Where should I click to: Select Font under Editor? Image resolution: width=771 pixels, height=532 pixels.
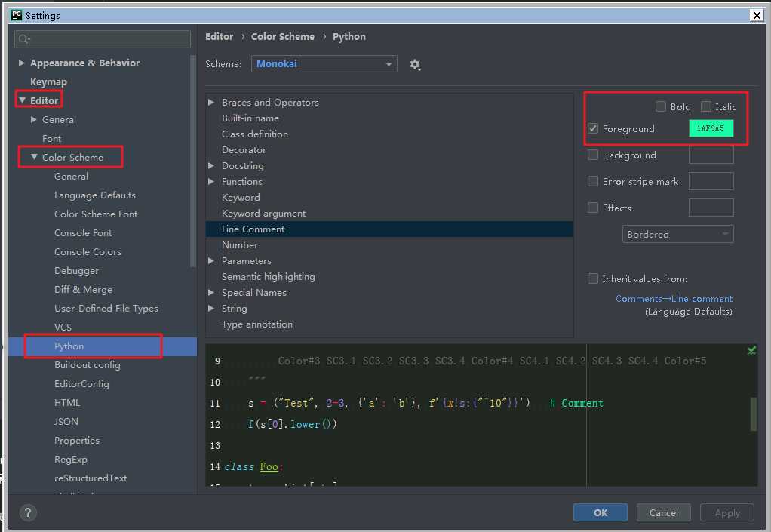(51, 139)
